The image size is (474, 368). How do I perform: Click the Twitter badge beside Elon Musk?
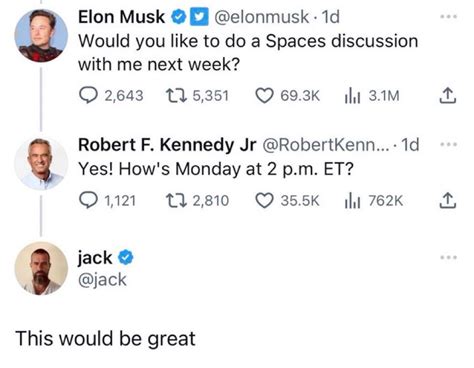(x=199, y=17)
